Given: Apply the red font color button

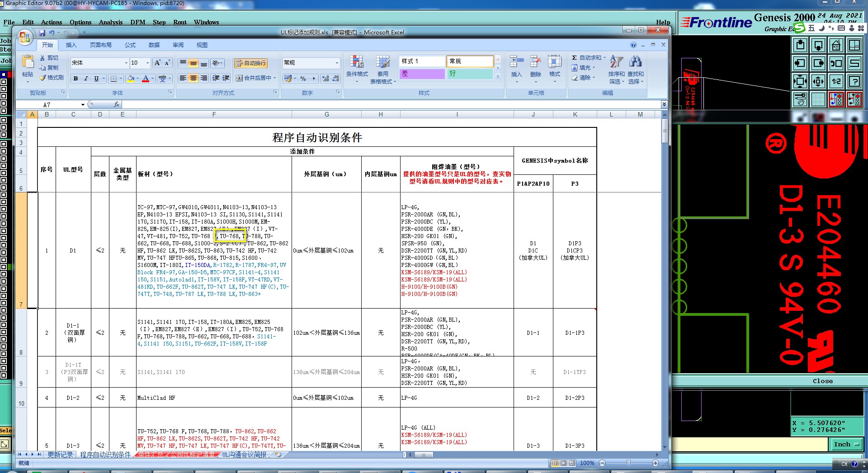Looking at the screenshot, I should 146,79.
